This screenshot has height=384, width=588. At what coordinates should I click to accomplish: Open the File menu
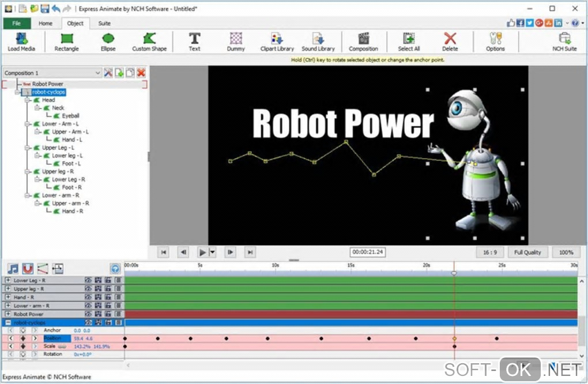click(17, 23)
